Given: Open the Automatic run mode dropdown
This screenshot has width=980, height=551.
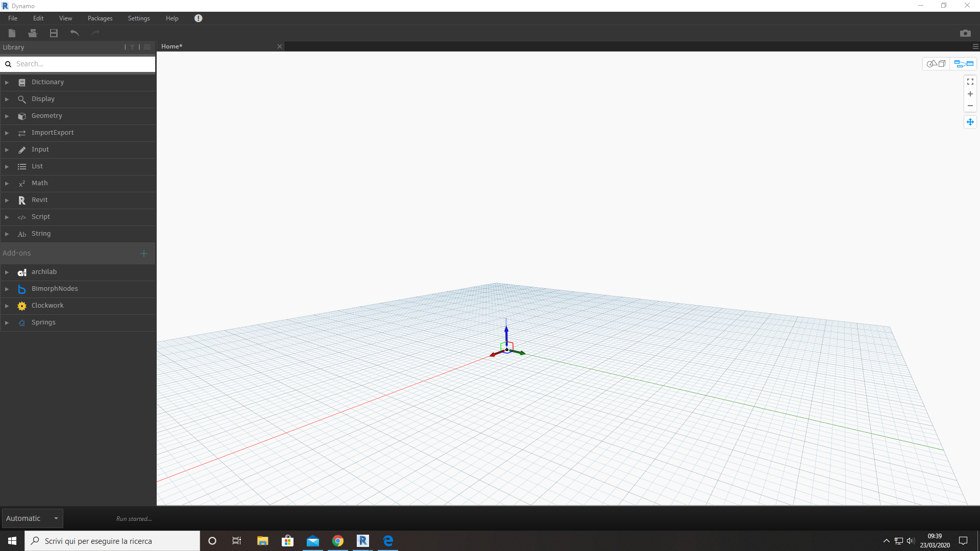Looking at the screenshot, I should point(33,518).
